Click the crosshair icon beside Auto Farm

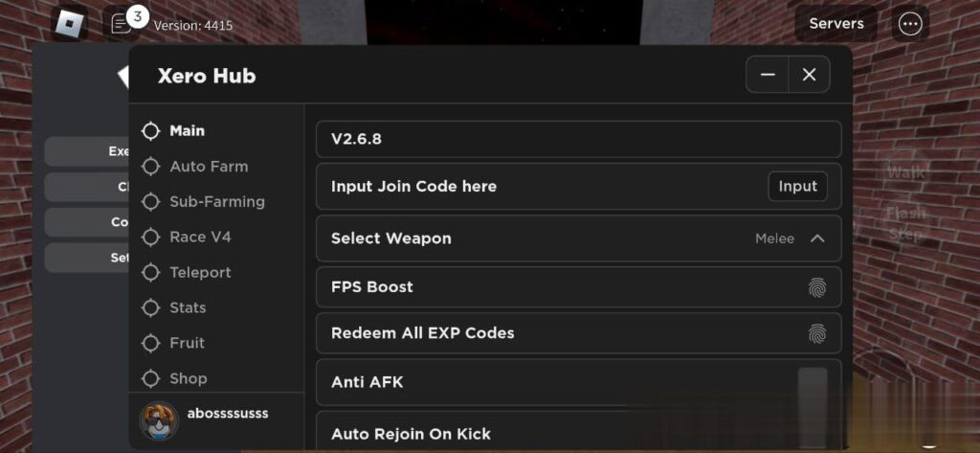(x=150, y=167)
